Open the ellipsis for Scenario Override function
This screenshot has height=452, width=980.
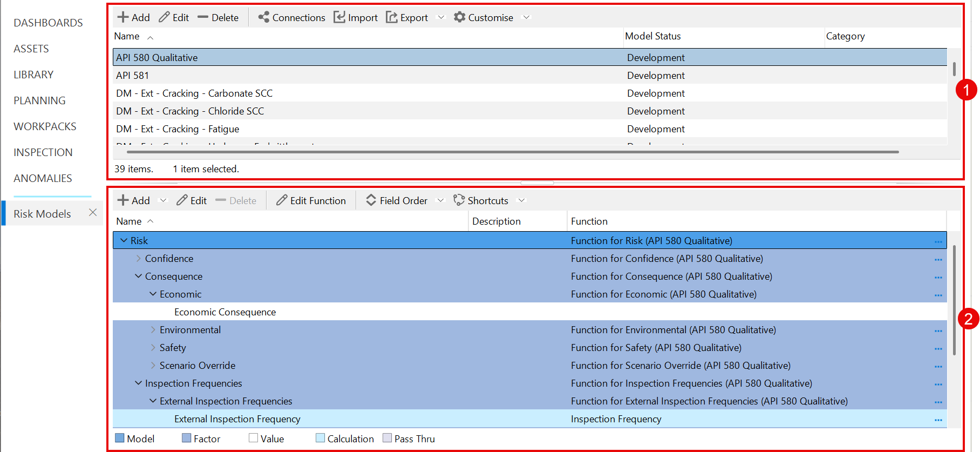click(938, 366)
